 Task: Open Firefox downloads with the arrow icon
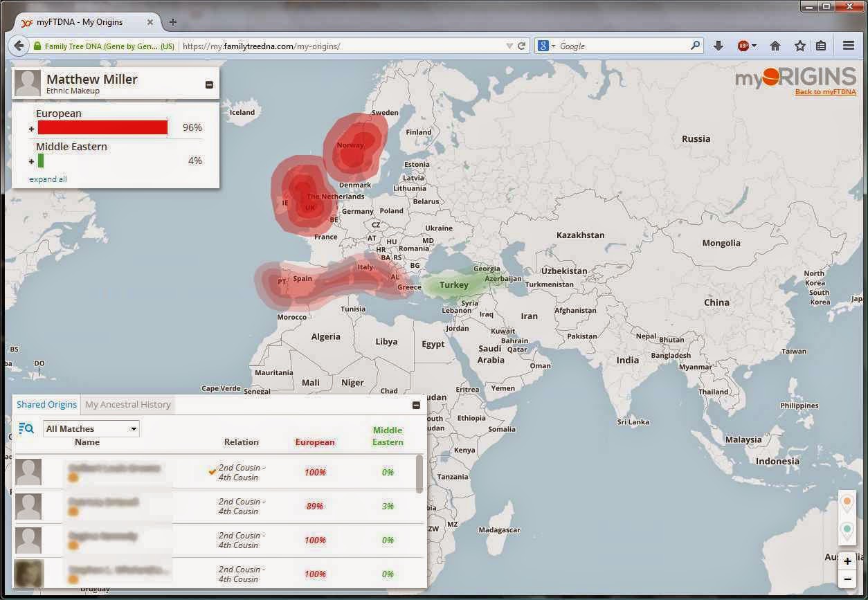pos(718,45)
